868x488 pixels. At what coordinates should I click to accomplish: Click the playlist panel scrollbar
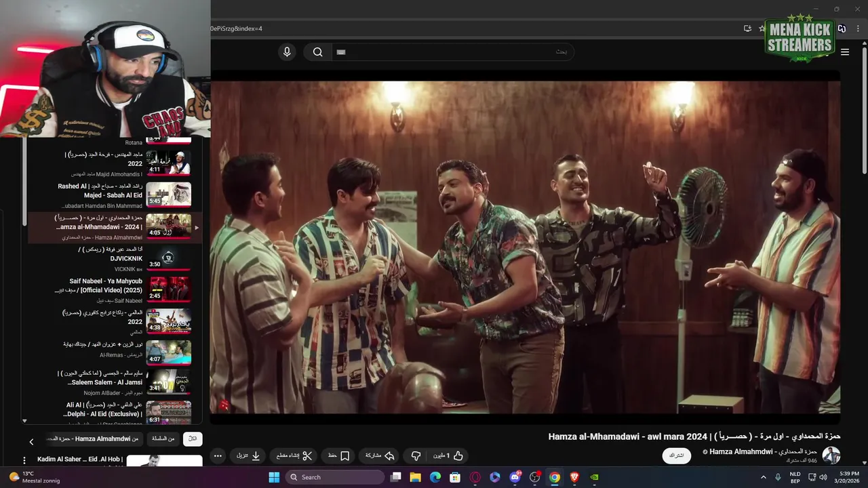[24, 183]
